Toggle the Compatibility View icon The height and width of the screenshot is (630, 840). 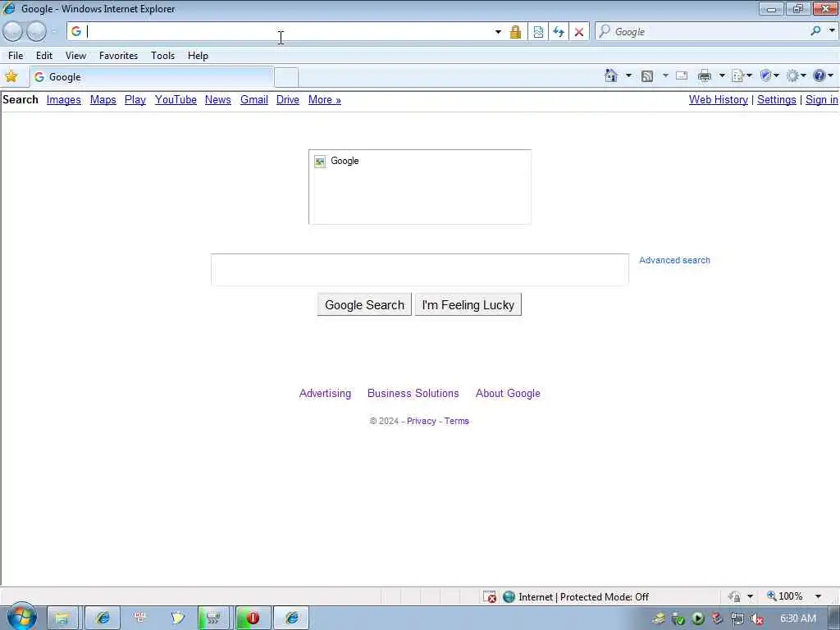point(538,32)
